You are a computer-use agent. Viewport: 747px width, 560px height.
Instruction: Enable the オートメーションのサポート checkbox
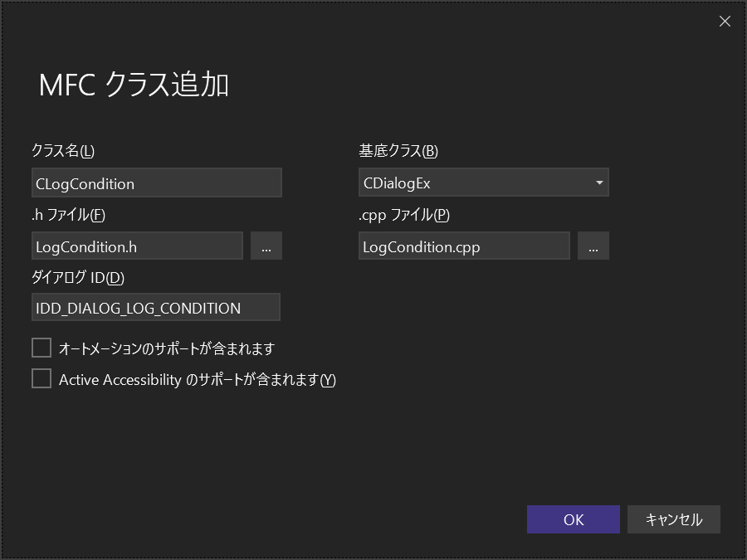pos(41,348)
